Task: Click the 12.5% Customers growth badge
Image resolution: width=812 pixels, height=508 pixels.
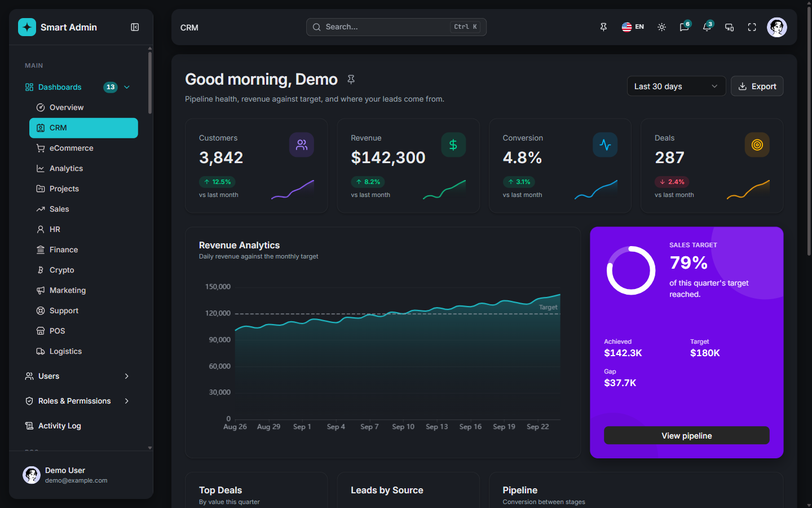Action: (x=218, y=182)
